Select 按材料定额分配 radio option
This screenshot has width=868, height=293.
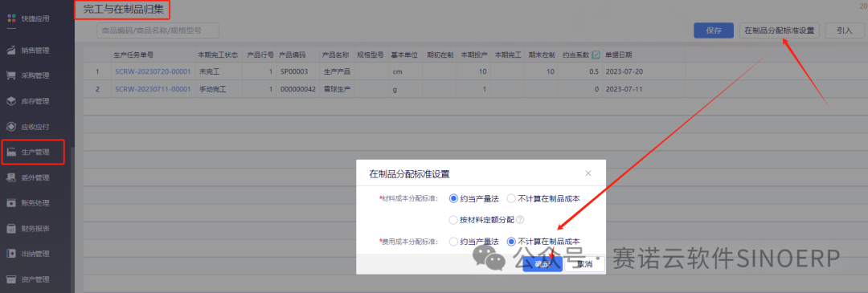point(454,219)
